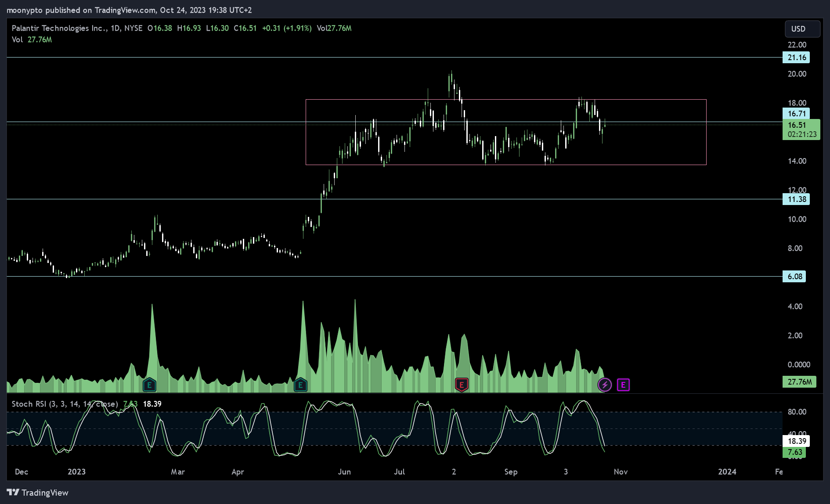
Task: Click the 20.00 price axis tick
Action: tap(797, 74)
